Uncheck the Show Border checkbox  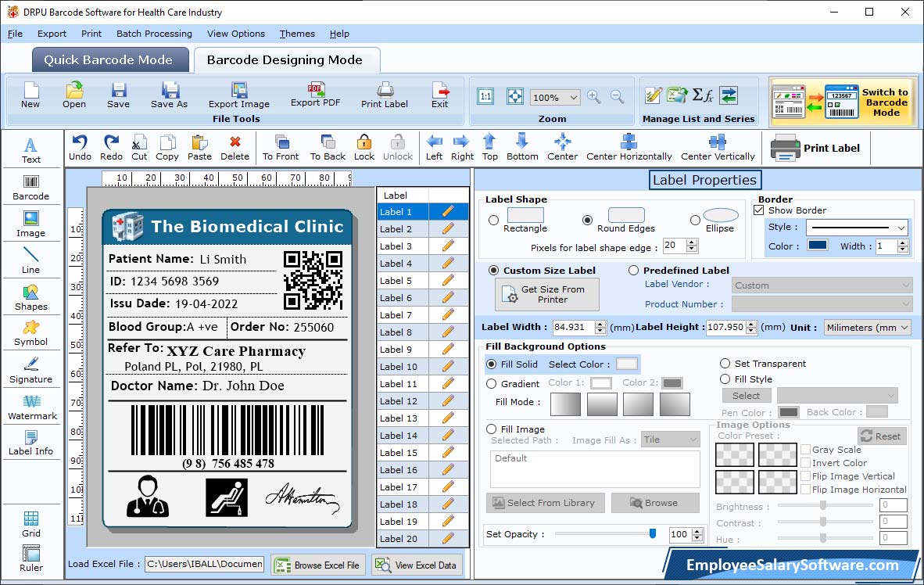point(759,210)
